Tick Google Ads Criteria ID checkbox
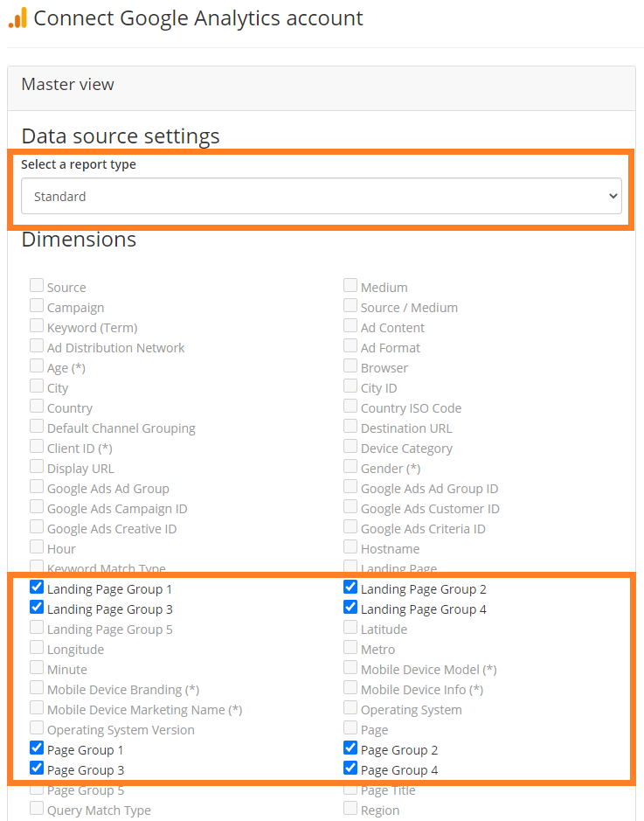The width and height of the screenshot is (644, 821). click(x=350, y=526)
